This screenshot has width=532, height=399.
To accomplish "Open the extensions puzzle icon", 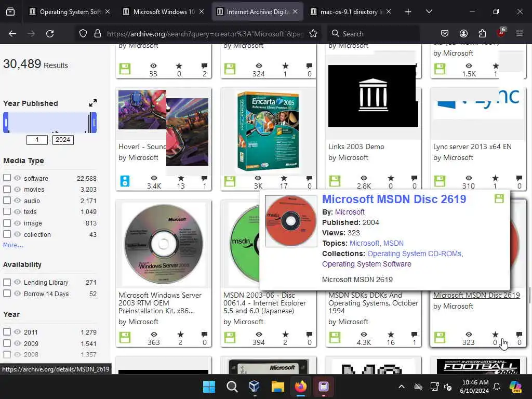I will click(x=482, y=34).
